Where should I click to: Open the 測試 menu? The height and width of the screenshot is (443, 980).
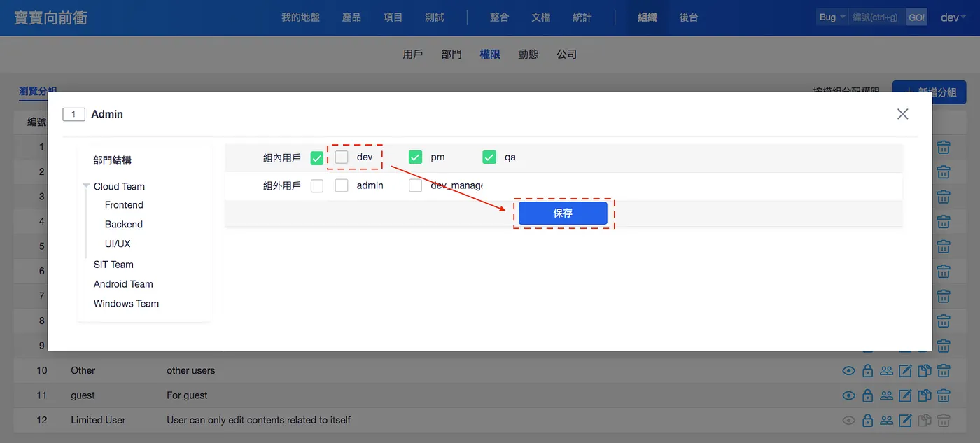click(435, 17)
